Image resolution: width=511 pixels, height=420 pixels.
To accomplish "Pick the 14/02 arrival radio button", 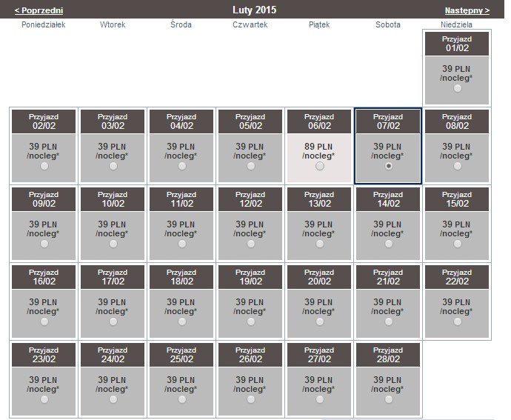I will tap(389, 244).
